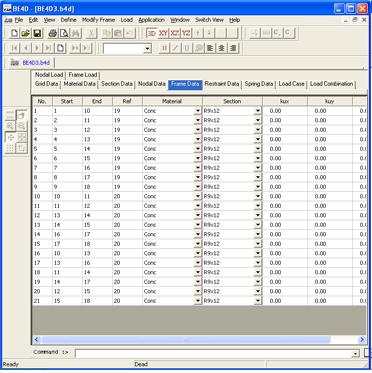Viewport: 372px width, 373px height.
Task: Open a file using the folder toolbar icon
Action: coord(25,33)
